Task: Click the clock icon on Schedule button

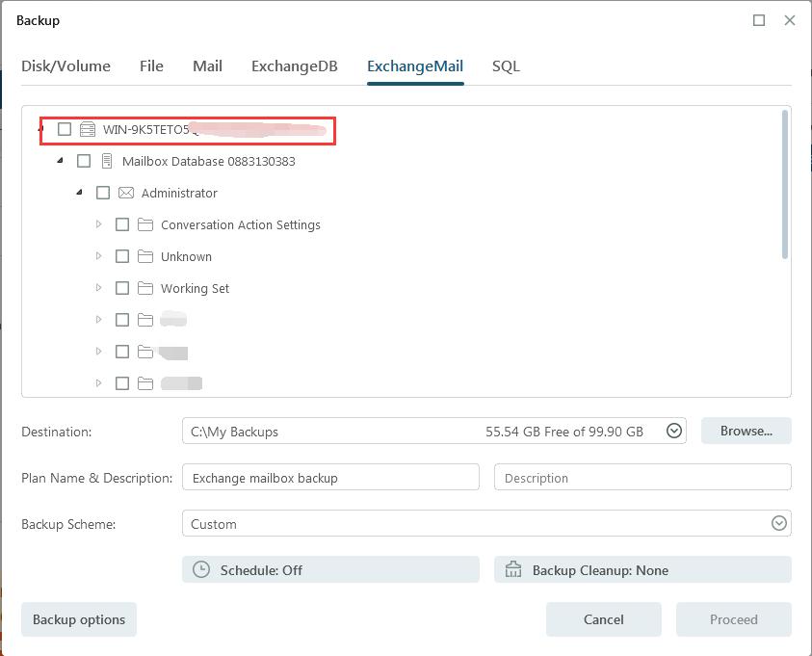Action: [x=201, y=569]
